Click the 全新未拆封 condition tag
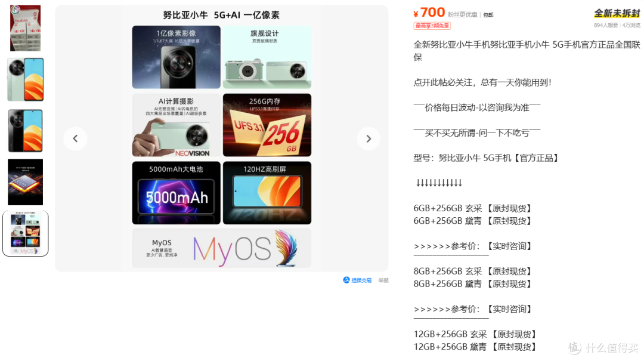Viewport: 644px width, 361px height. point(617,13)
